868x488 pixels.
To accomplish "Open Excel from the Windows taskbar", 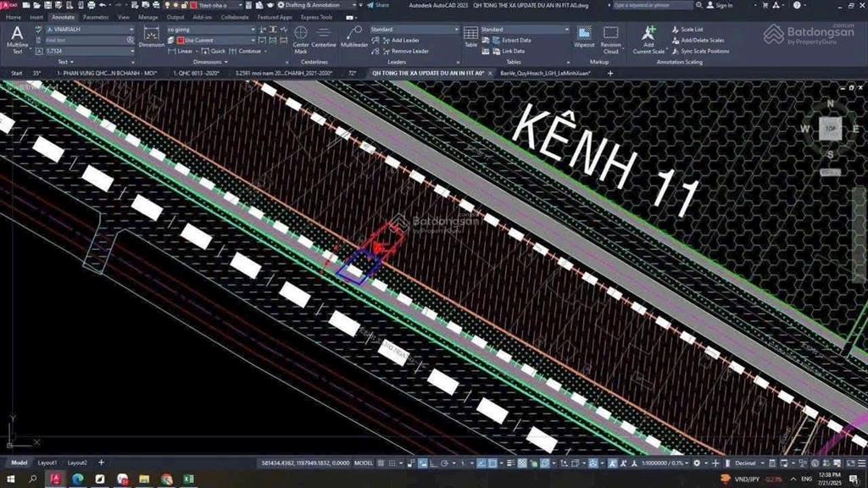I will [188, 479].
